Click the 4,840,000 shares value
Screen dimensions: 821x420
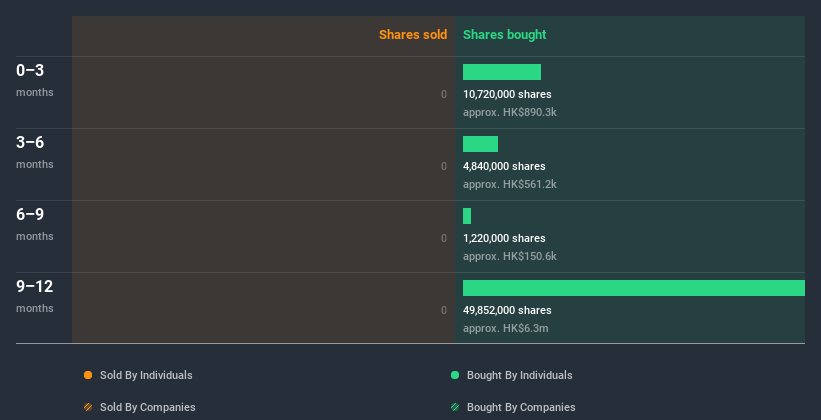point(504,167)
